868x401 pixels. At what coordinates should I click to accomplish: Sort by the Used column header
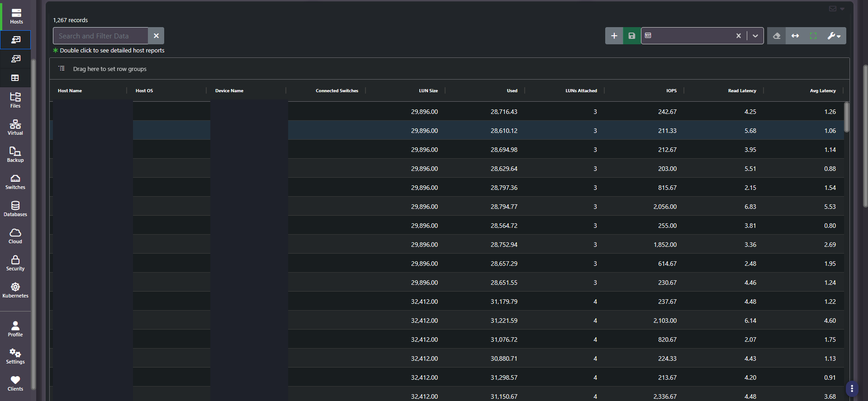[512, 91]
